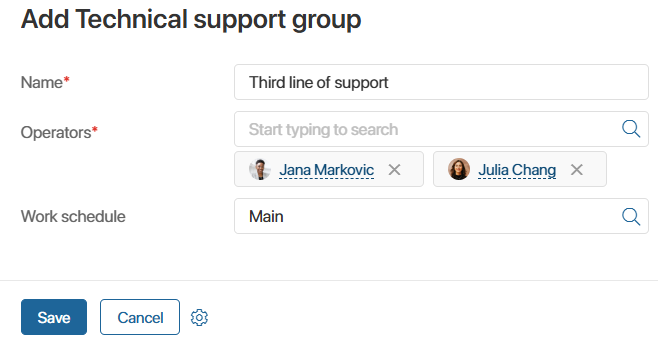Remove Julia Chang from operators
660x360 pixels.
pyautogui.click(x=577, y=170)
